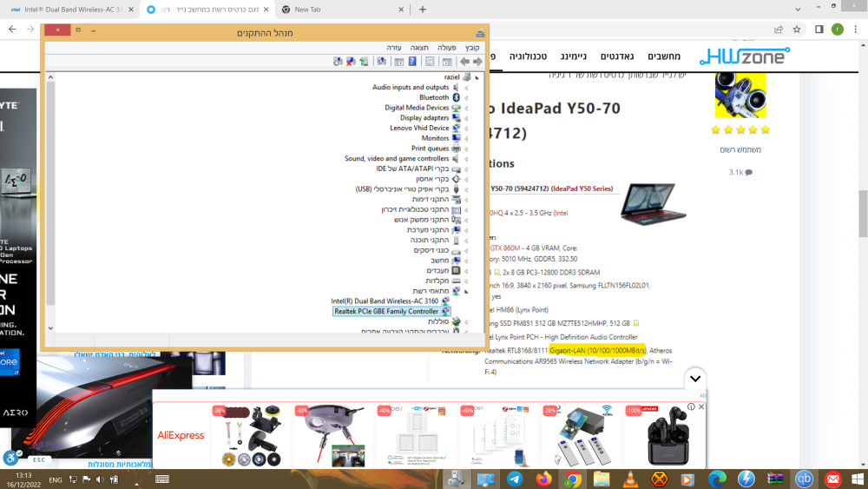Open Chrome side panel icon
Viewport: 868px width, 489px height.
819,30
